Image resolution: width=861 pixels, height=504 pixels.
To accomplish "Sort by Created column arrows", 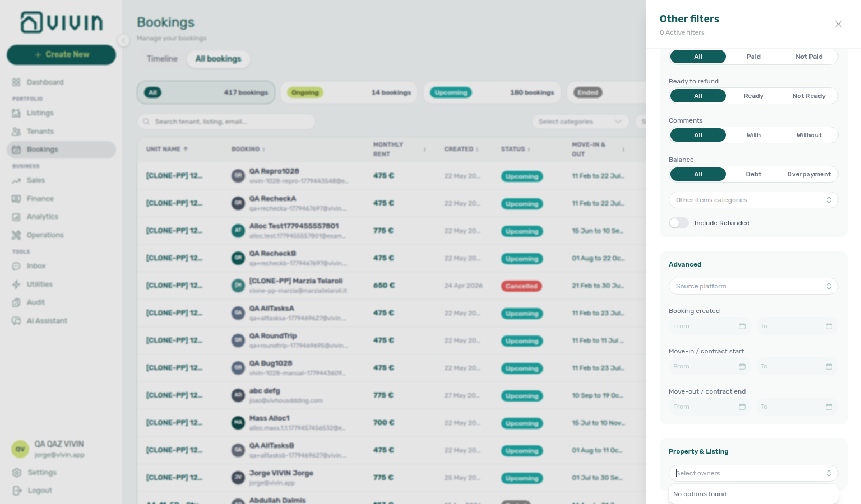I will coord(477,150).
